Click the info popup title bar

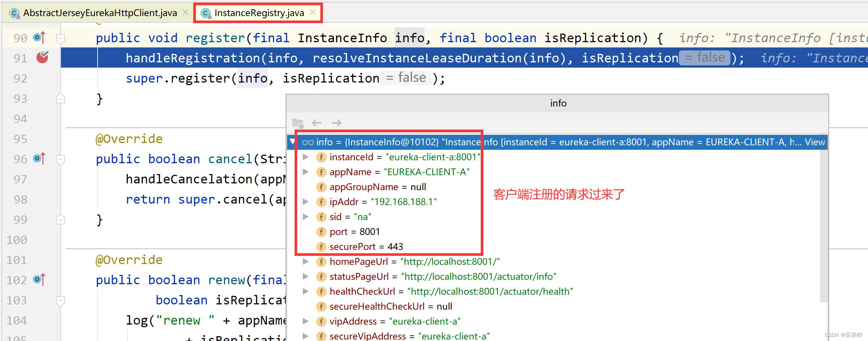click(x=557, y=103)
